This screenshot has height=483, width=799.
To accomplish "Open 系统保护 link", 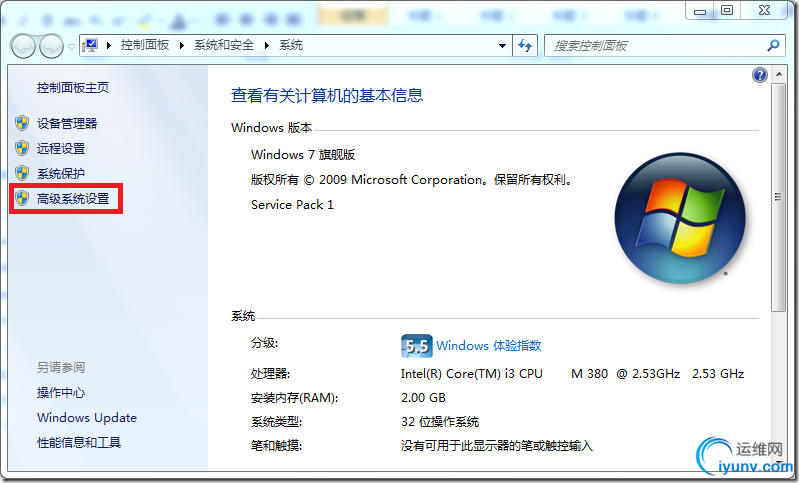I will [61, 173].
